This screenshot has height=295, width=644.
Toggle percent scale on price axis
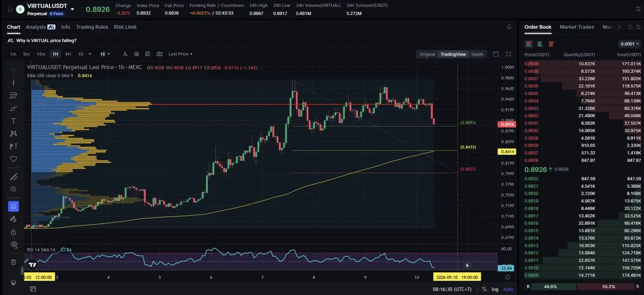click(x=484, y=289)
